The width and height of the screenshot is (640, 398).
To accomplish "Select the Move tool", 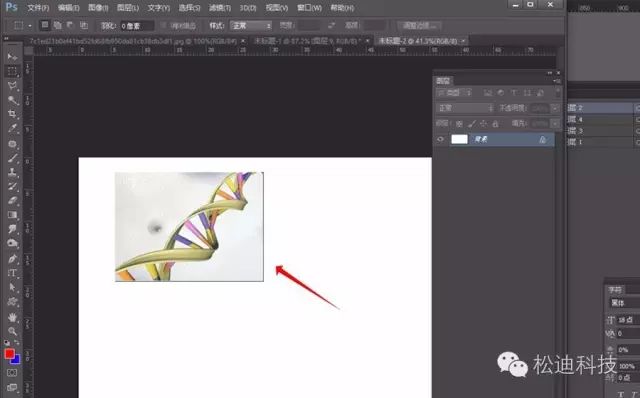I will pos(12,56).
